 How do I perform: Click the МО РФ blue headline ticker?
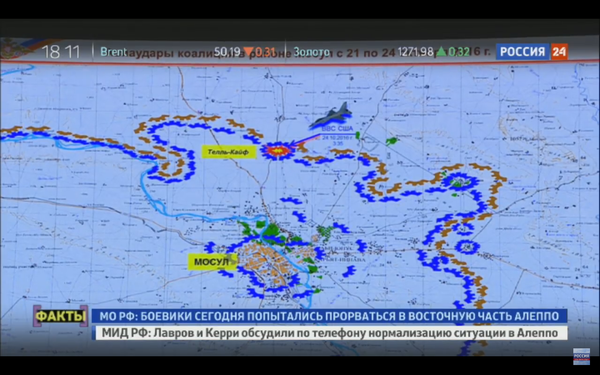329,316
